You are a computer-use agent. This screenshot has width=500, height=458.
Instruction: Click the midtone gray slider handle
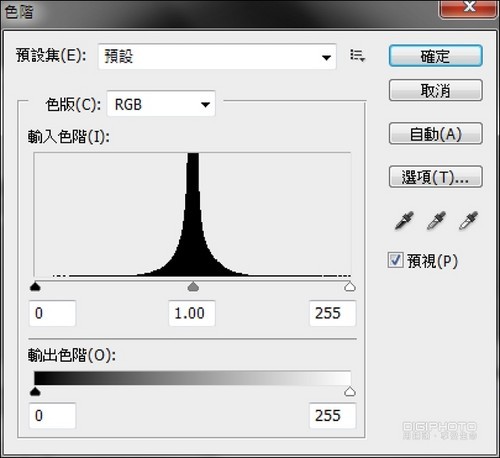tap(193, 286)
